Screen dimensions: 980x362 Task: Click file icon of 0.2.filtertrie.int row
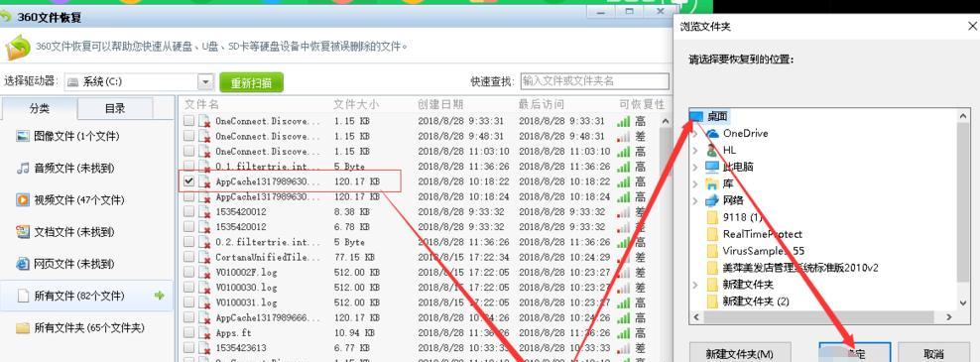(204, 242)
